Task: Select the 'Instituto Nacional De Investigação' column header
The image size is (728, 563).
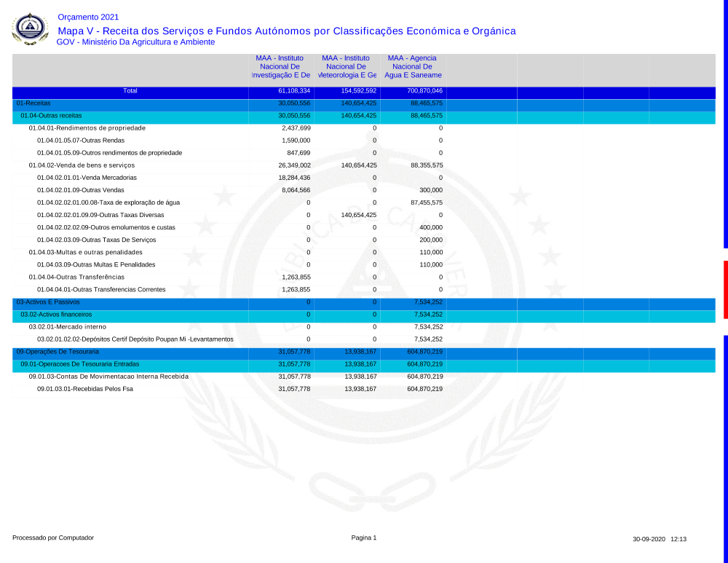Action: coord(280,66)
